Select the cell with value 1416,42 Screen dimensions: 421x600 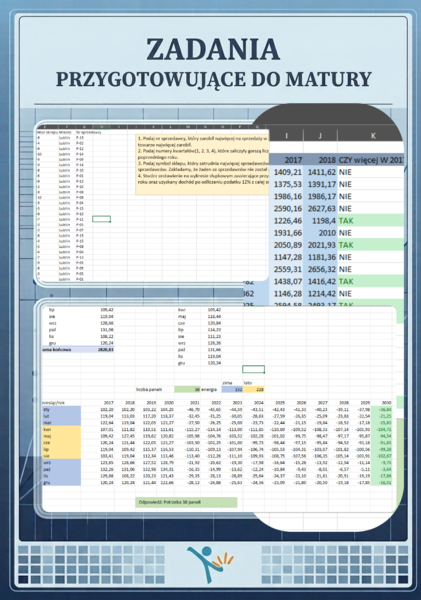320,282
